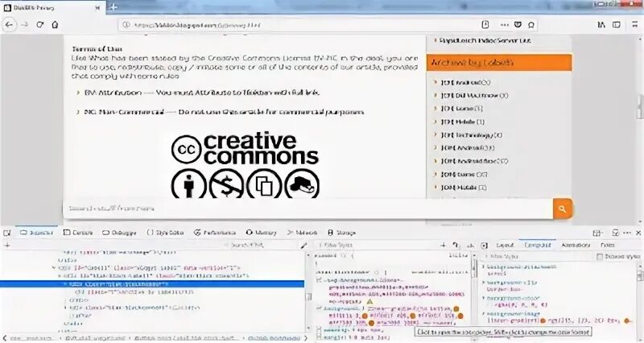This screenshot has height=343, width=644.
Task: Switch sidebar to the Animations tab
Action: [x=576, y=246]
